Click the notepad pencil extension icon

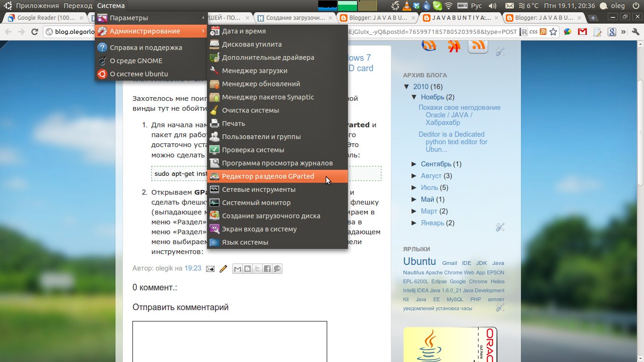pyautogui.click(x=597, y=32)
